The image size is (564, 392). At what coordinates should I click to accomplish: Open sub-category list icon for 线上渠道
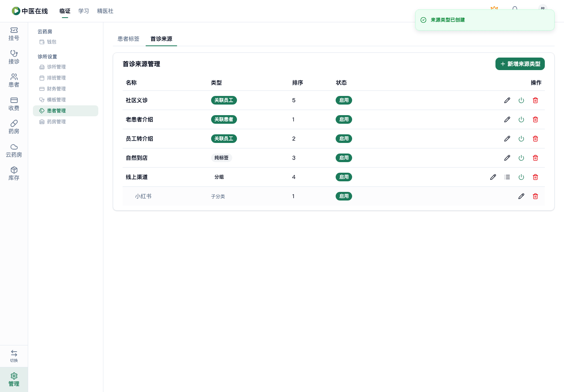click(x=507, y=177)
